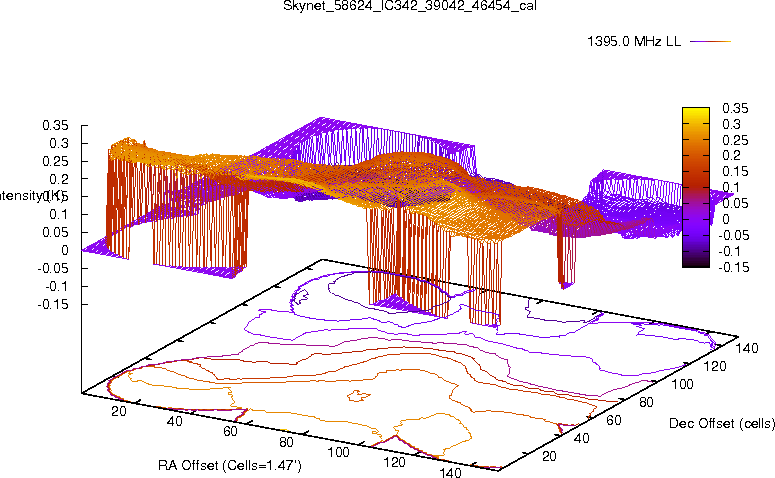Click Dec Offset axis tick 100

click(x=682, y=385)
